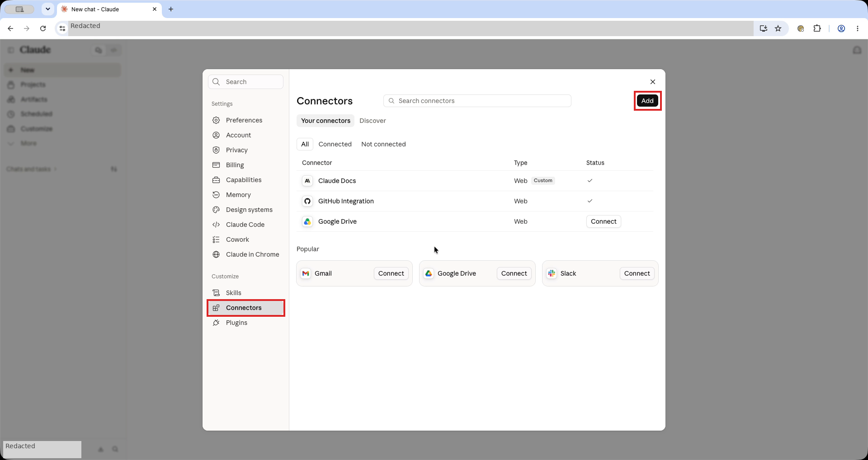Open the Memory settings
Image resolution: width=868 pixels, height=460 pixels.
[245, 195]
